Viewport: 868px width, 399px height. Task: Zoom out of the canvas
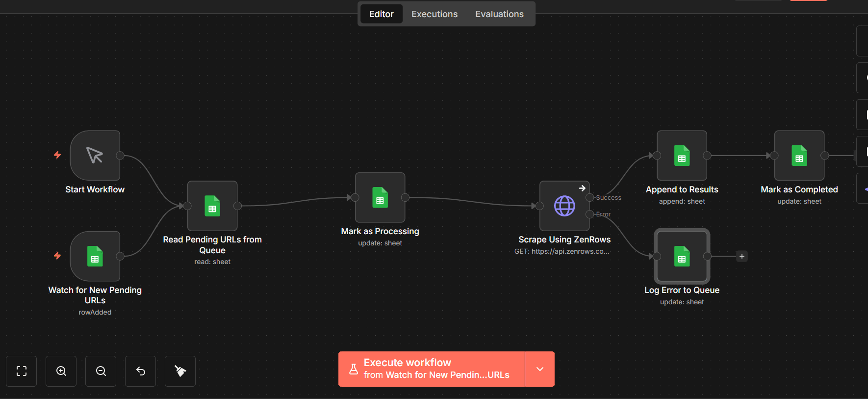(x=101, y=371)
